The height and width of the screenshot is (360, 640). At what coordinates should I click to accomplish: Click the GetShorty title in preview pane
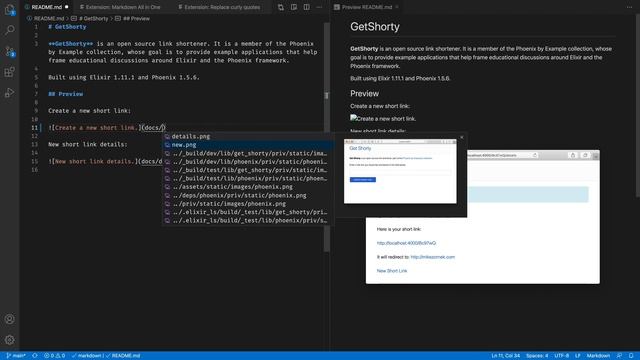pyautogui.click(x=375, y=27)
